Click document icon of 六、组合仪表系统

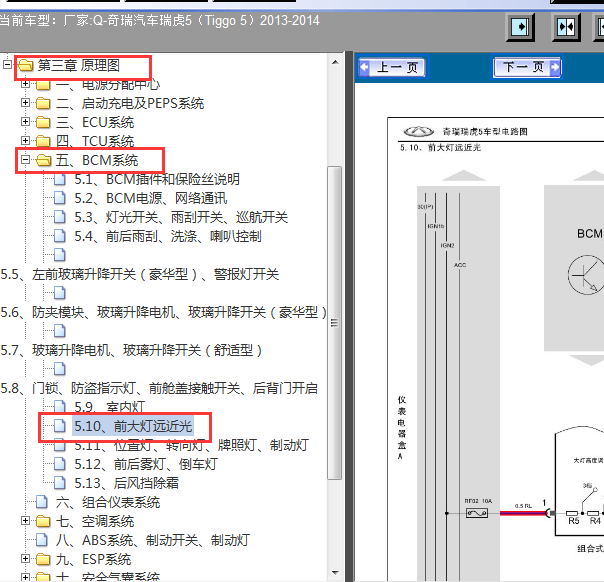point(42,502)
